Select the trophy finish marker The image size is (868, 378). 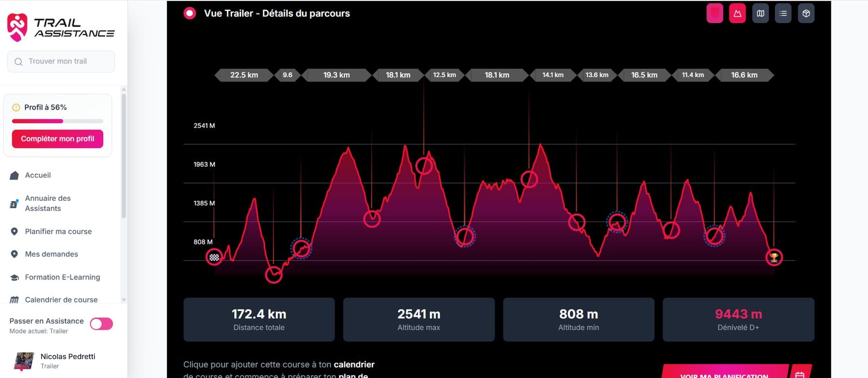click(x=774, y=257)
